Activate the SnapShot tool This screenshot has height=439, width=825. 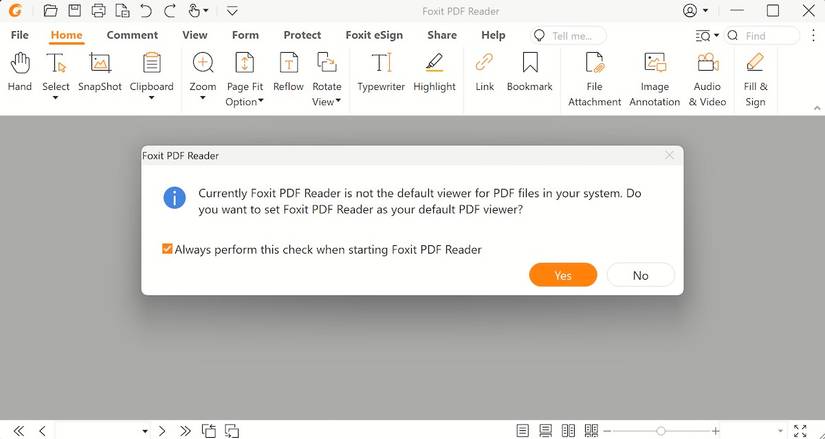click(100, 72)
